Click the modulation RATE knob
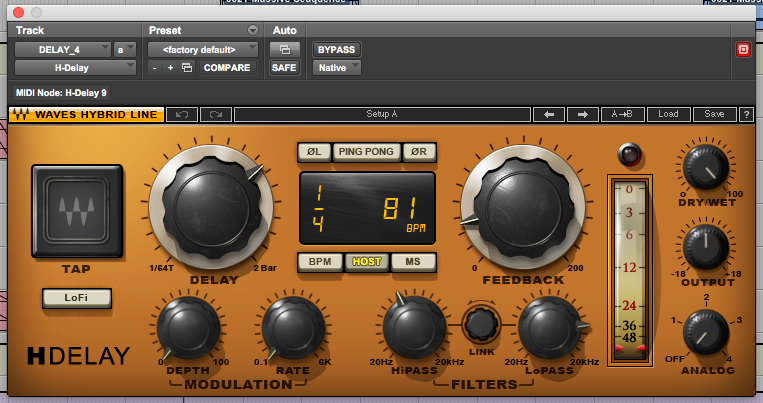This screenshot has height=403, width=763. [x=293, y=328]
